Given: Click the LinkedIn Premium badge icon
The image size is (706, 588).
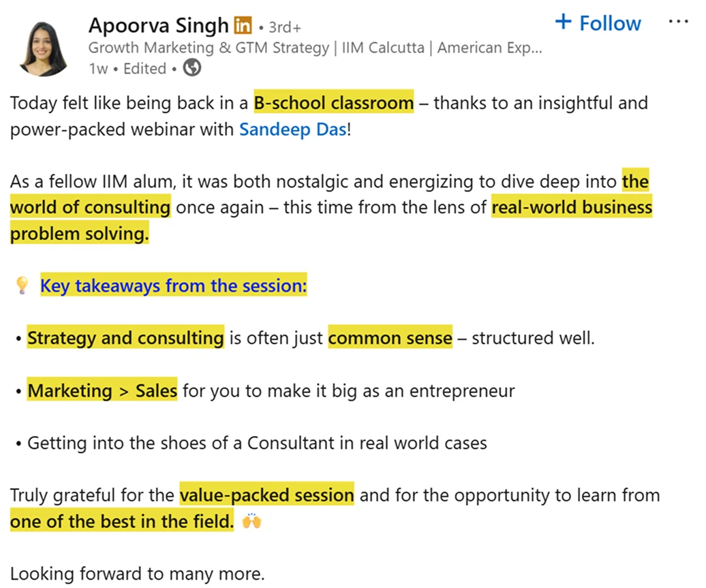Looking at the screenshot, I should [x=242, y=26].
